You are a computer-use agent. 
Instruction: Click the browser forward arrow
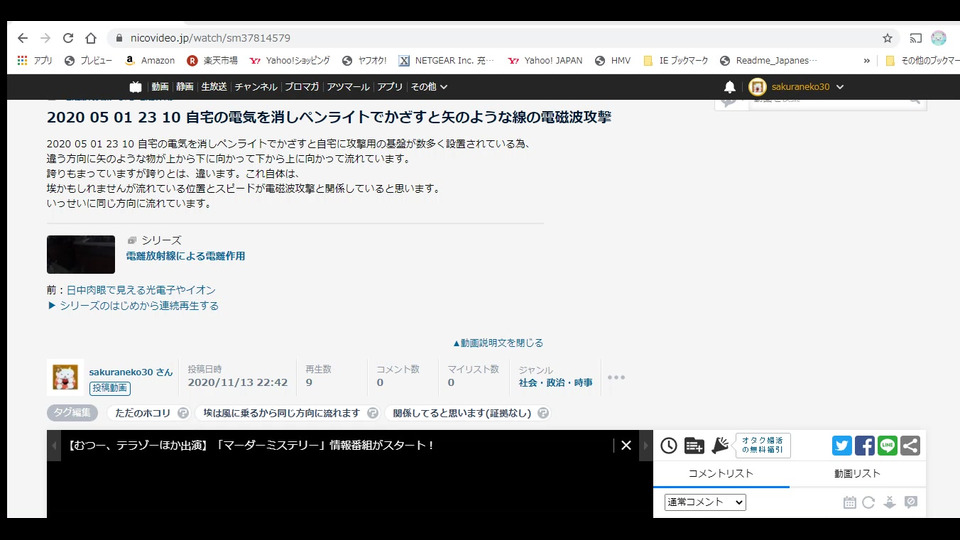pyautogui.click(x=45, y=38)
